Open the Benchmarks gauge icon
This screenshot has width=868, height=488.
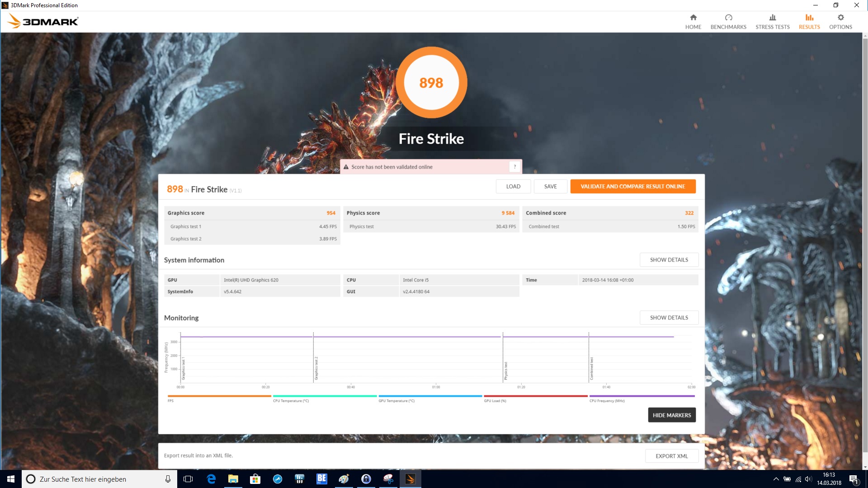pyautogui.click(x=728, y=18)
